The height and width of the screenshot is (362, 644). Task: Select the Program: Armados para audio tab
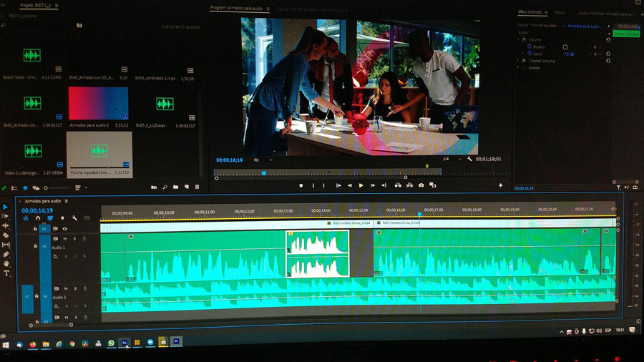pyautogui.click(x=236, y=8)
